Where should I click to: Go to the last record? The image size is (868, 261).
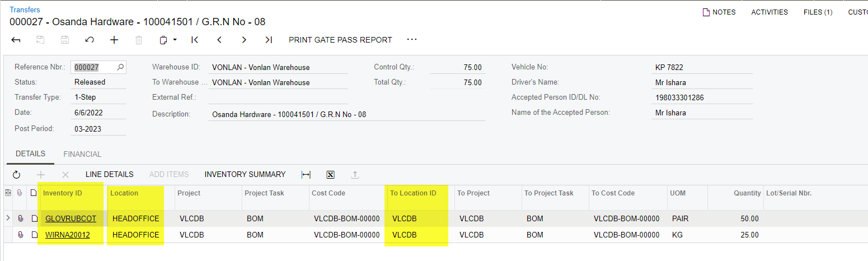tap(269, 40)
